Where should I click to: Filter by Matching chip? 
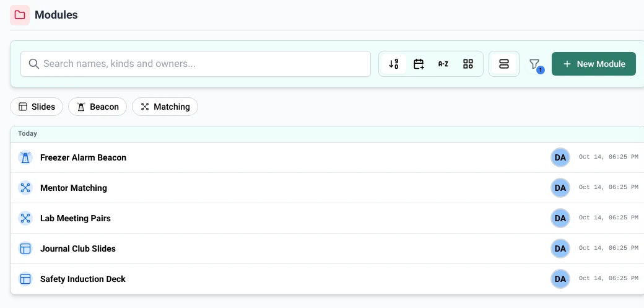tap(165, 107)
